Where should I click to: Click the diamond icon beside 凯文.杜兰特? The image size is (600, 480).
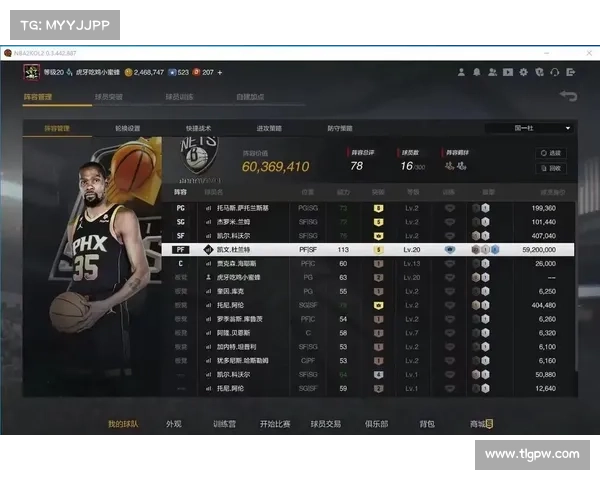[x=208, y=250]
